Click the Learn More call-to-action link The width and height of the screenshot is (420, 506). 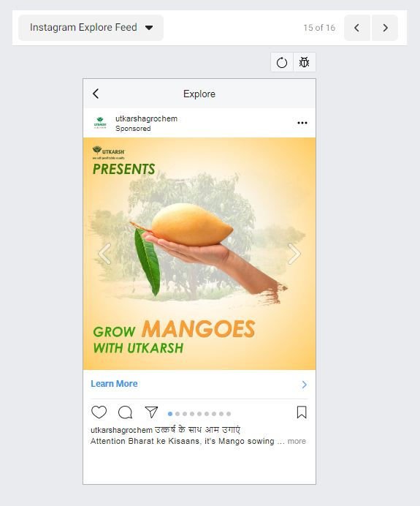tap(114, 384)
